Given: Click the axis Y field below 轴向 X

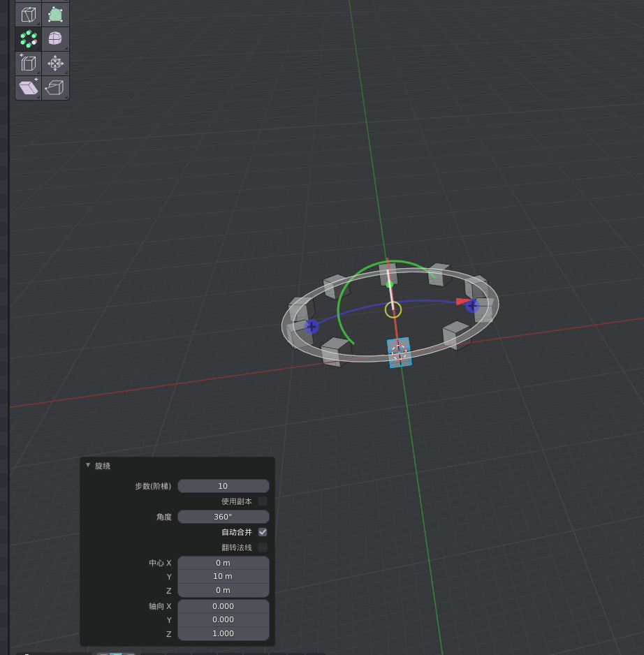Looking at the screenshot, I should pos(223,619).
